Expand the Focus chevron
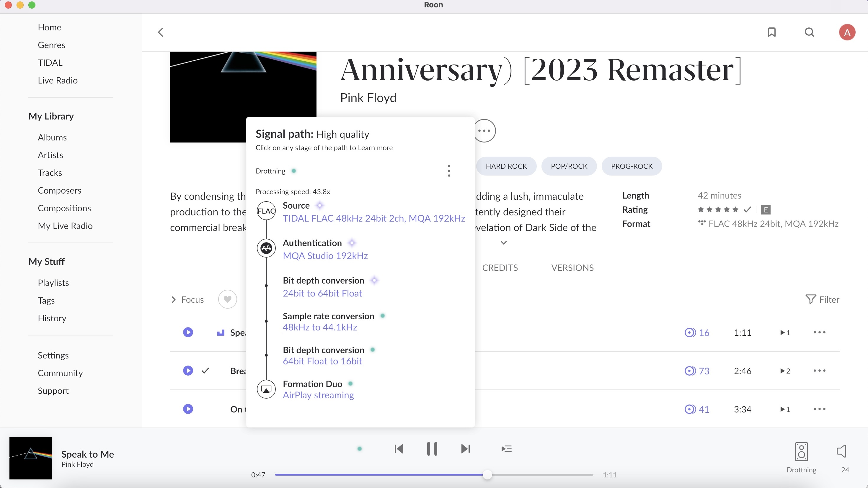Viewport: 868px width, 488px height. coord(174,299)
